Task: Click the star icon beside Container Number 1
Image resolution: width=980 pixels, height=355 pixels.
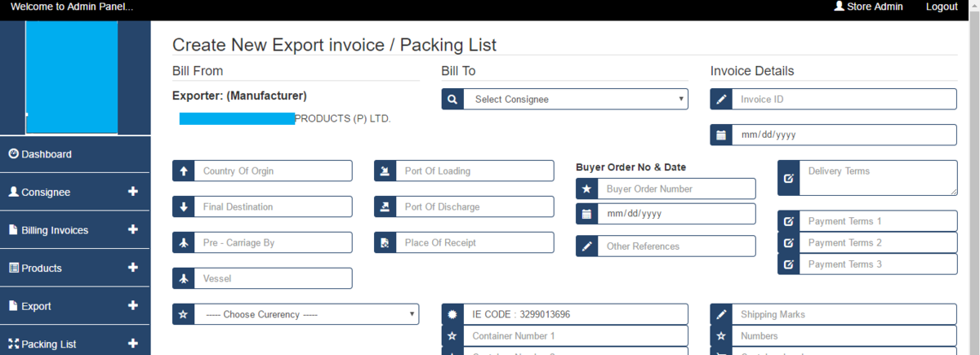Action: click(452, 335)
